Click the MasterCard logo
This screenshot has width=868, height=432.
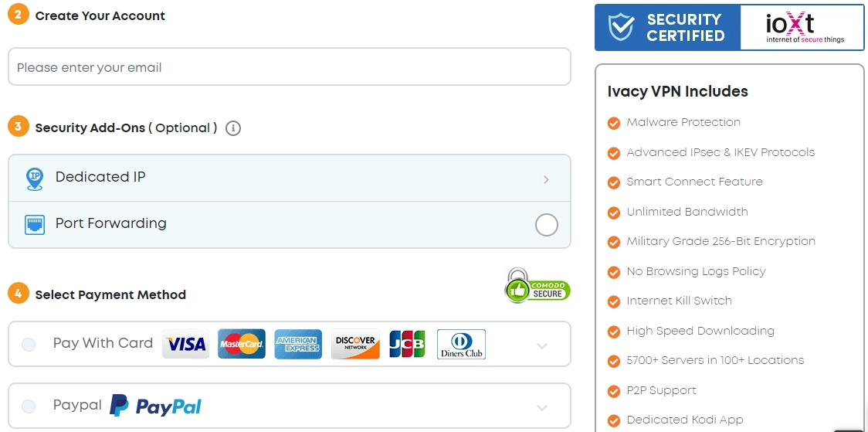[x=242, y=344]
